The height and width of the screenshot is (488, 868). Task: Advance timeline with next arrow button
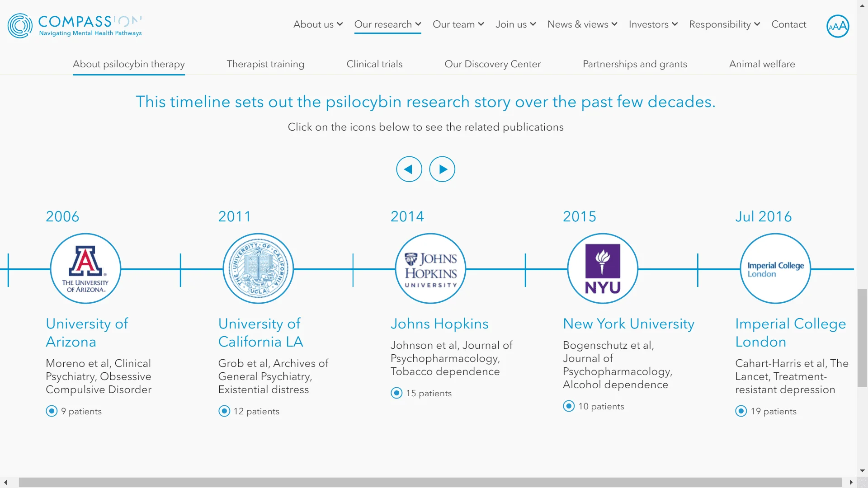point(442,169)
